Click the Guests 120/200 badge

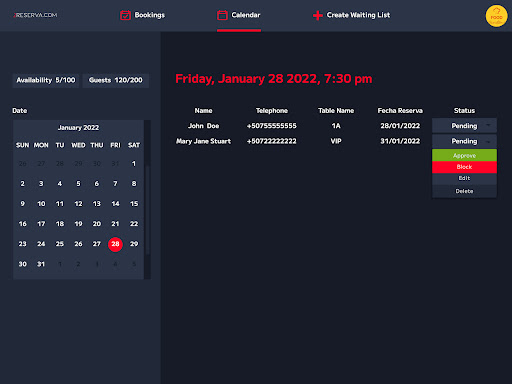[x=116, y=80]
